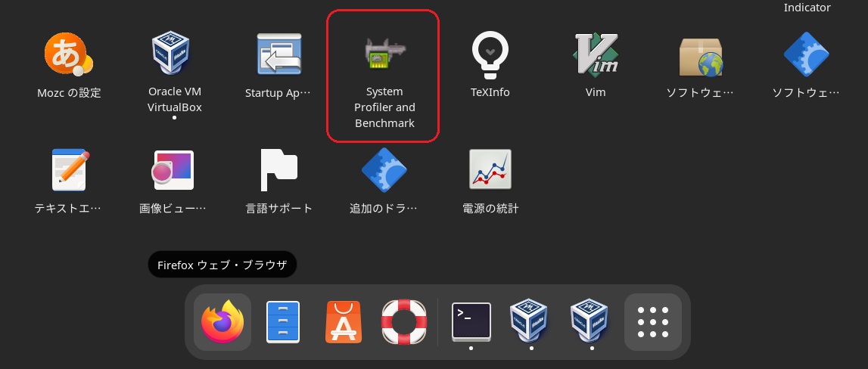Image resolution: width=868 pixels, height=369 pixels.
Task: Launch テキストエ… text editor icon
Action: click(x=69, y=170)
